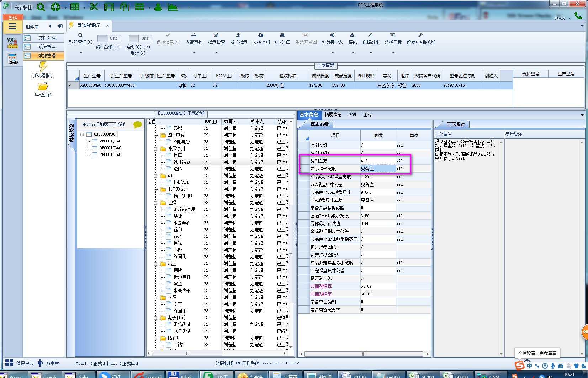Click the green copy documents icon

coord(125,7)
